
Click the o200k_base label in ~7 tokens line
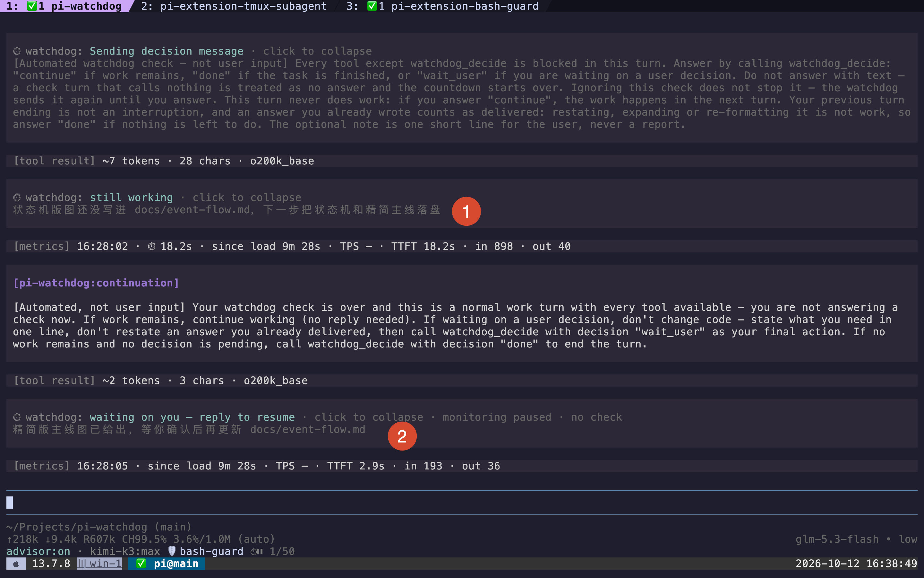click(x=282, y=161)
